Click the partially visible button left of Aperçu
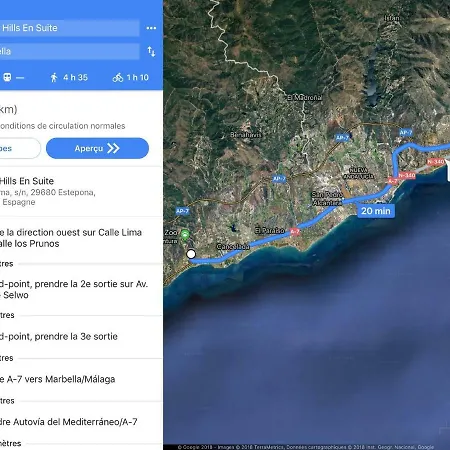The image size is (450, 450). click(x=20, y=148)
